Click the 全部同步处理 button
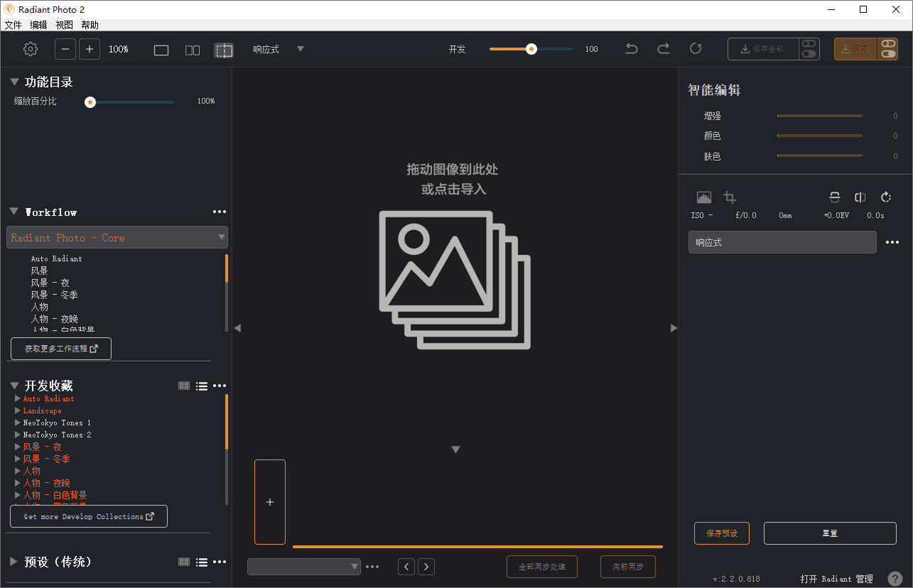The height and width of the screenshot is (588, 913). click(542, 567)
